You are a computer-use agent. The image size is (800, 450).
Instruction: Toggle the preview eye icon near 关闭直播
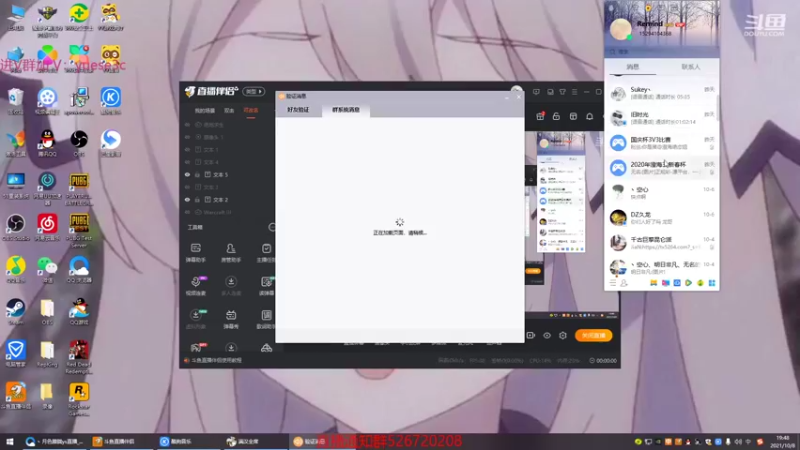pos(547,335)
